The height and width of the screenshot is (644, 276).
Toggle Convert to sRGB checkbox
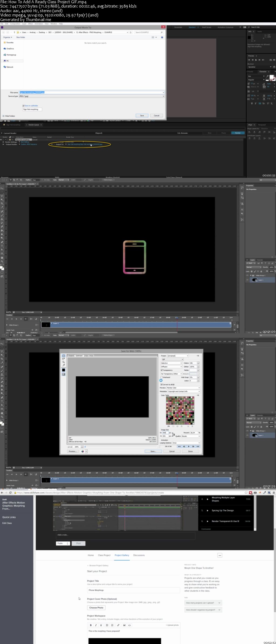click(161, 384)
